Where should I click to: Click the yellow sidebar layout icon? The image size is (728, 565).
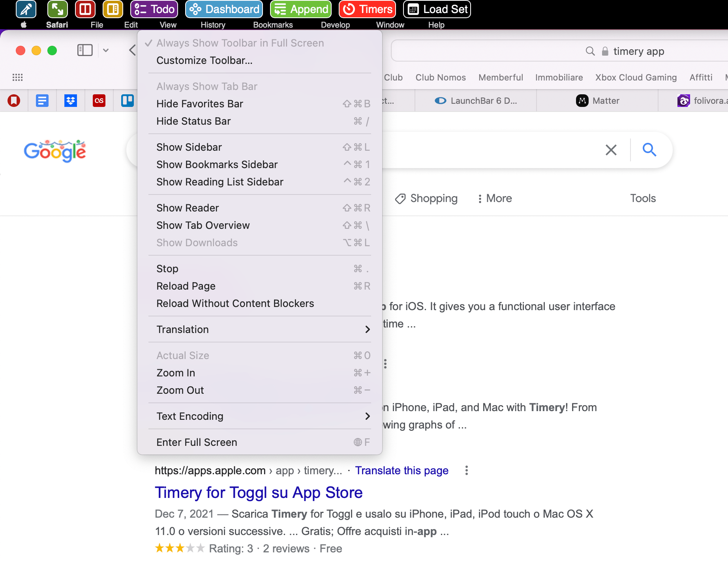[x=113, y=9]
